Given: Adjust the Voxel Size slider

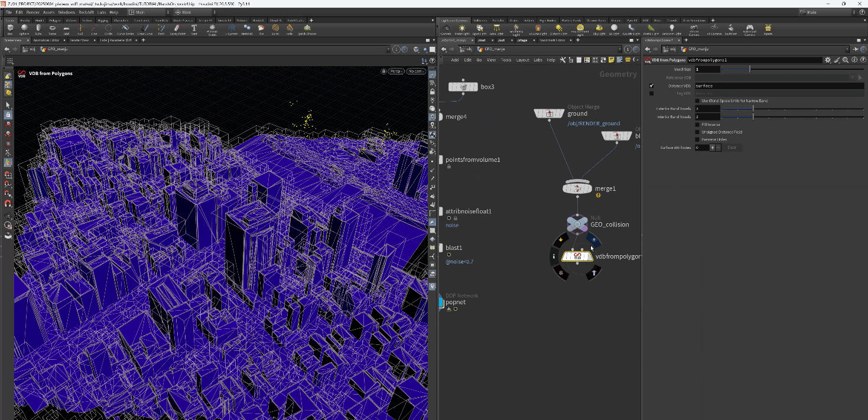Looking at the screenshot, I should click(x=749, y=69).
